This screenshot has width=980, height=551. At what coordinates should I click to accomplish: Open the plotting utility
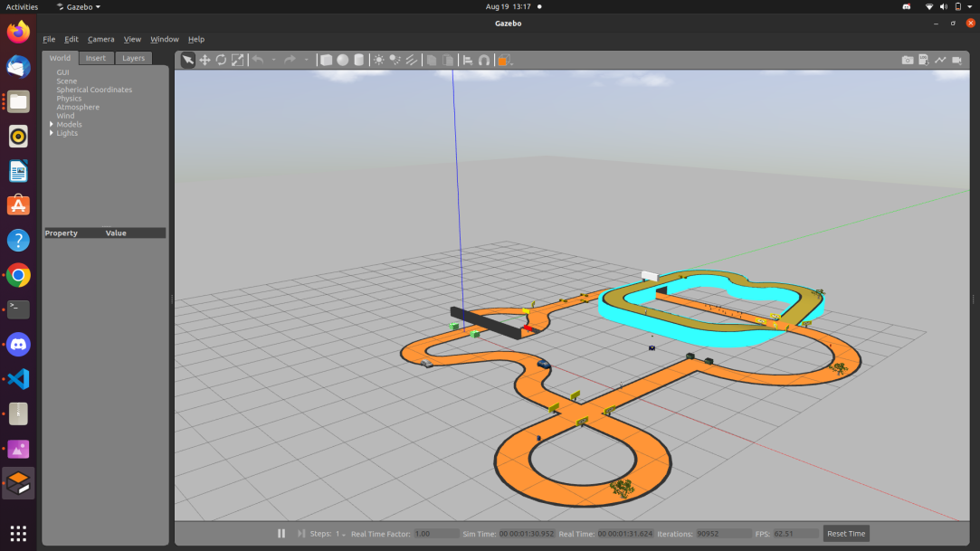coord(941,59)
